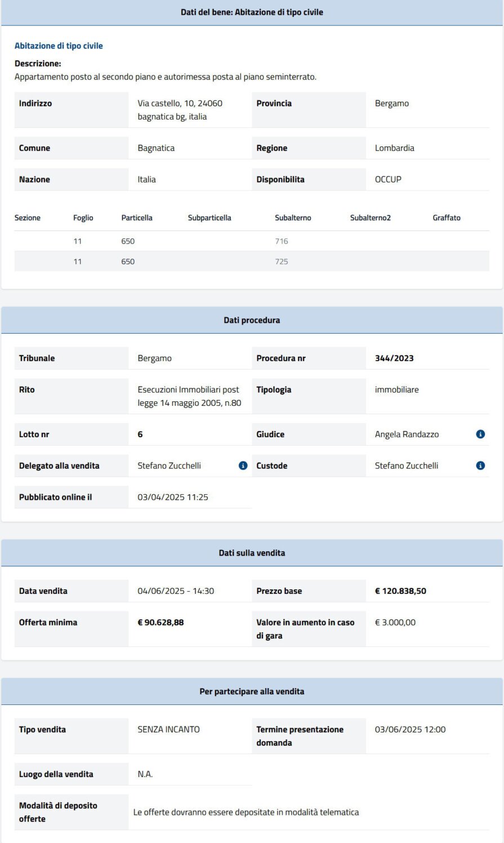Click the 'Offerta minima' field label

click(x=48, y=623)
